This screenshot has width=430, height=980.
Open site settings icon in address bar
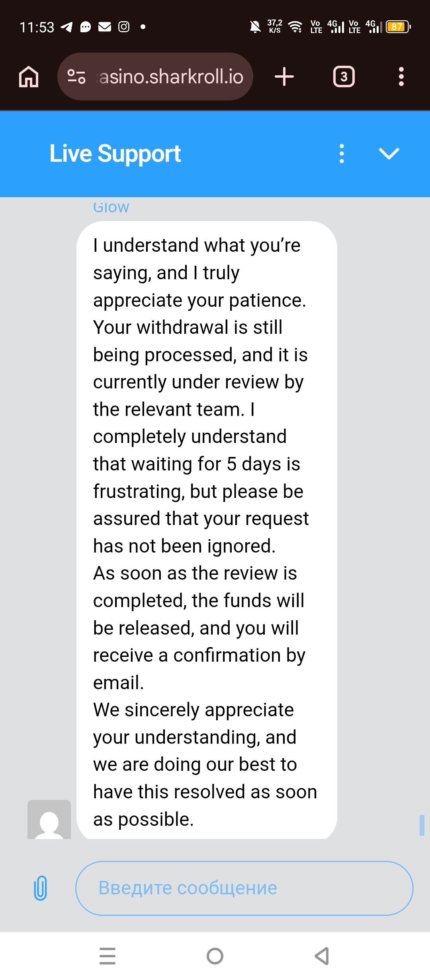76,76
